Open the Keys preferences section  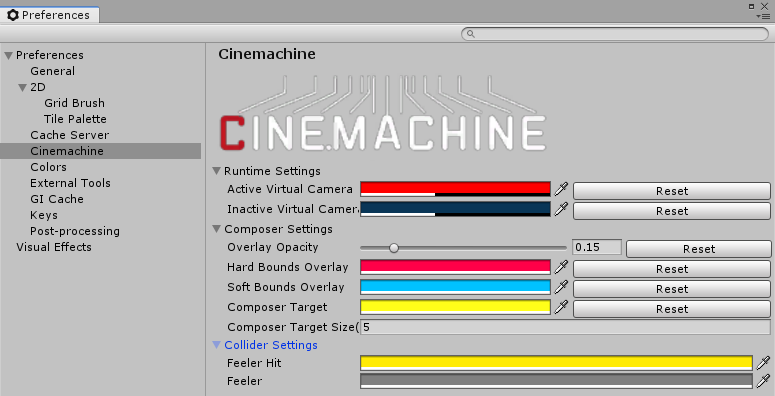pyautogui.click(x=43, y=215)
